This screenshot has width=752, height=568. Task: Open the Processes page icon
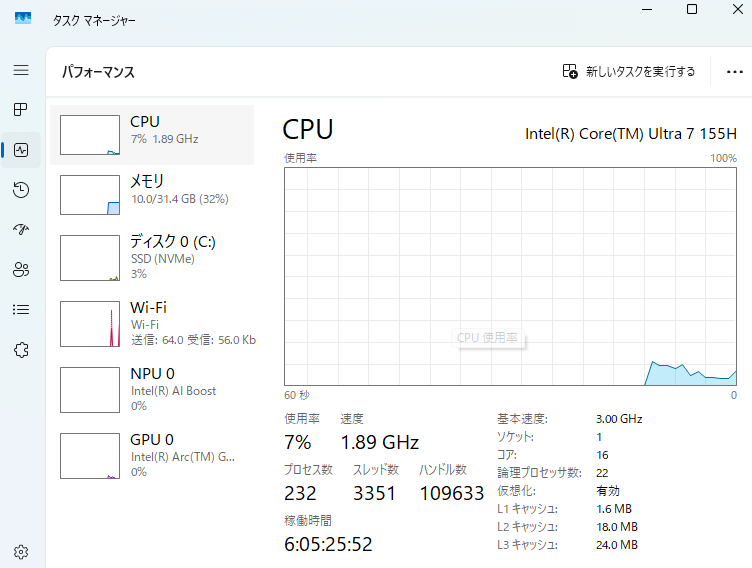(x=21, y=109)
